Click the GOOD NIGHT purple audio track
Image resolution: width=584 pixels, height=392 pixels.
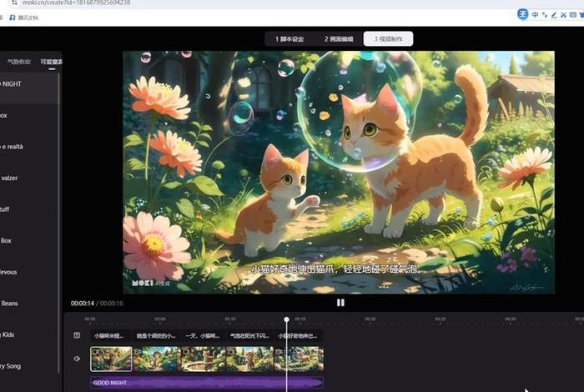click(x=206, y=383)
